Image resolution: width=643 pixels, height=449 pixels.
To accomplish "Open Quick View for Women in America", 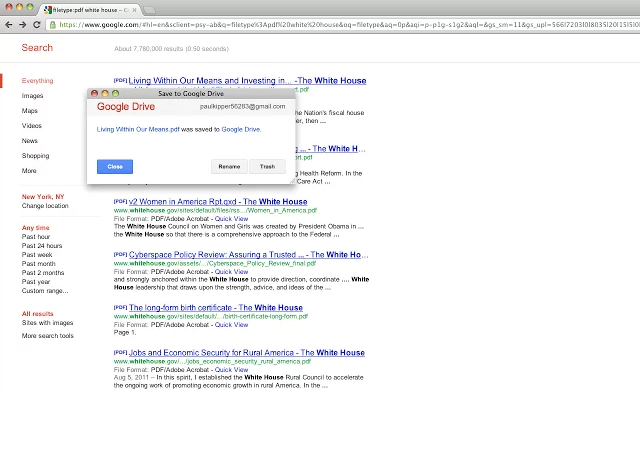I will (x=231, y=219).
